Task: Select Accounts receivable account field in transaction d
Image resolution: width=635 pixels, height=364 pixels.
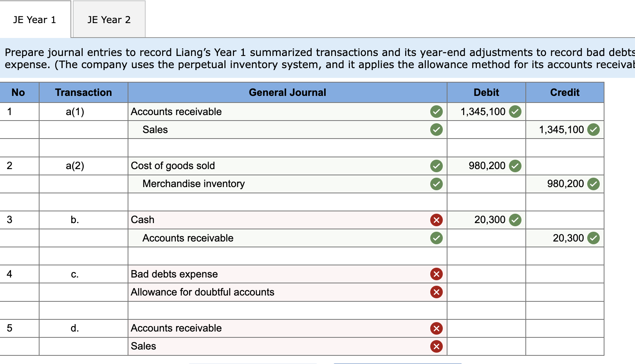Action: pyautogui.click(x=287, y=328)
